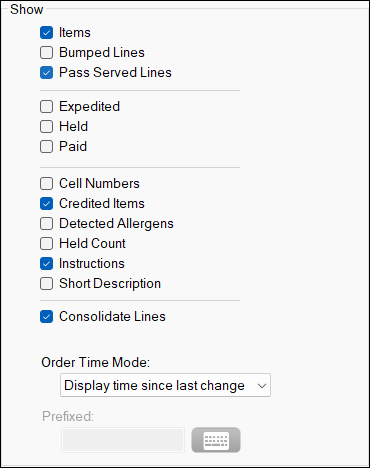Viewport: 370px width, 468px height.
Task: Check the Expedited checkbox
Action: pyautogui.click(x=46, y=107)
